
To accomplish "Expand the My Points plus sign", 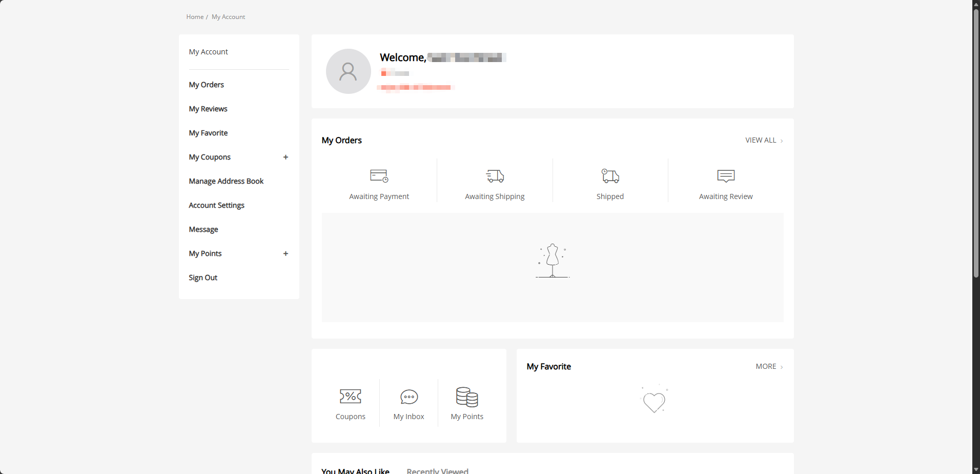I will 285,253.
